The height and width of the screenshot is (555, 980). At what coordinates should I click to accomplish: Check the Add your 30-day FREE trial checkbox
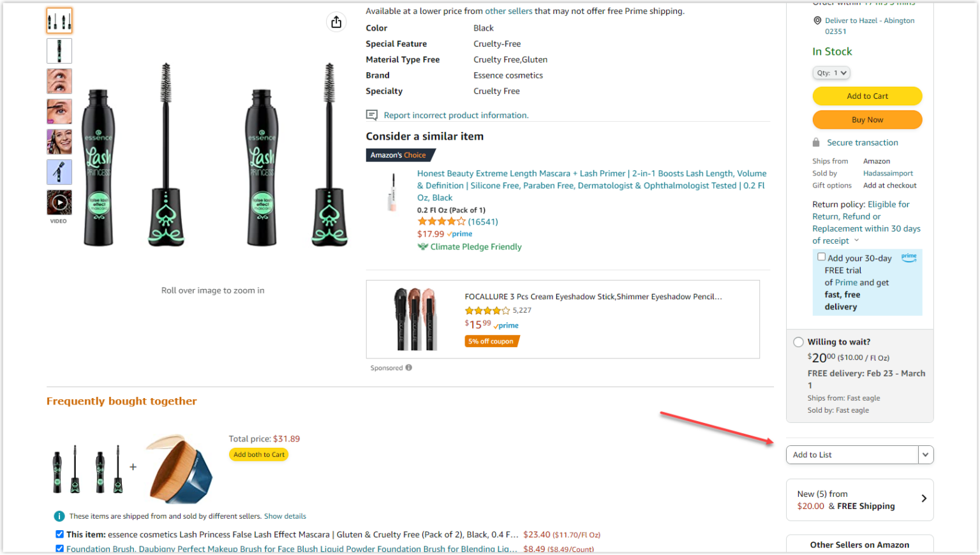coord(822,256)
